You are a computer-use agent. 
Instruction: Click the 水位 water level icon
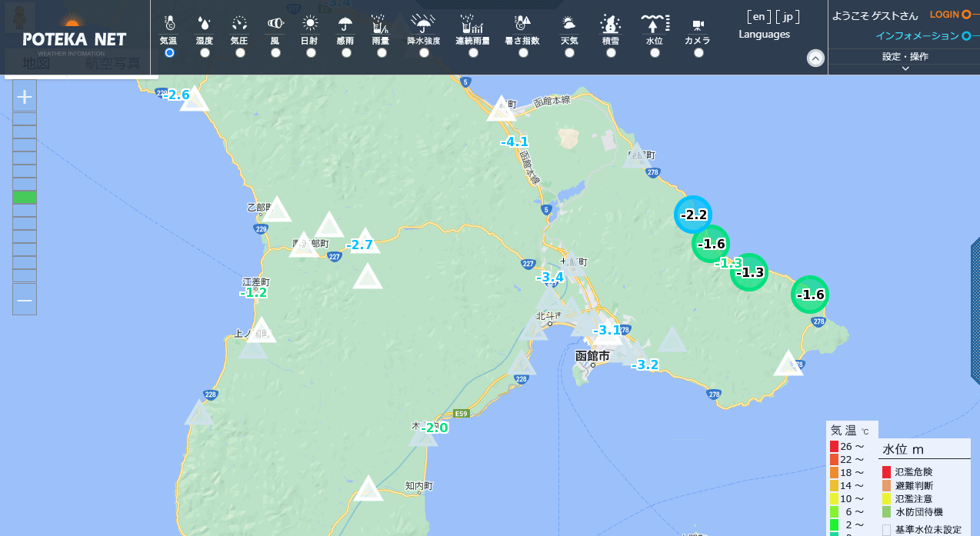click(655, 23)
